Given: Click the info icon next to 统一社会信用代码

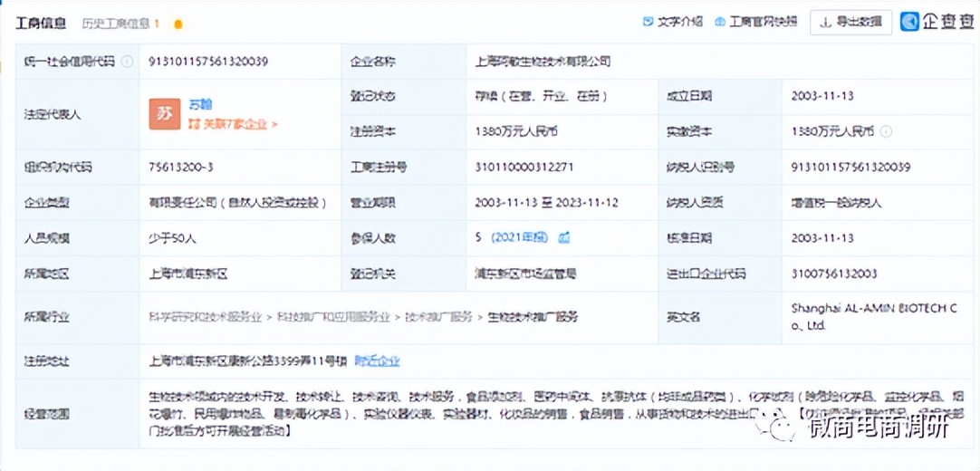Looking at the screenshot, I should [x=128, y=62].
